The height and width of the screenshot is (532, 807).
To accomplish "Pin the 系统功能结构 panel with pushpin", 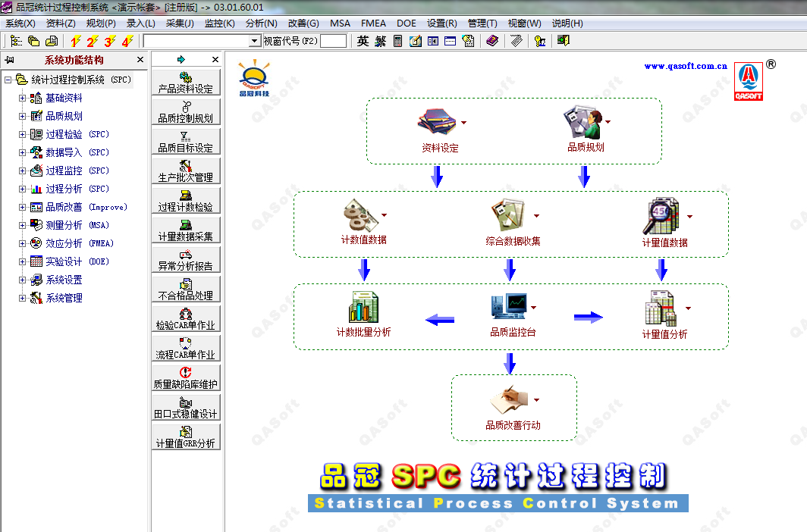I will click(x=9, y=60).
